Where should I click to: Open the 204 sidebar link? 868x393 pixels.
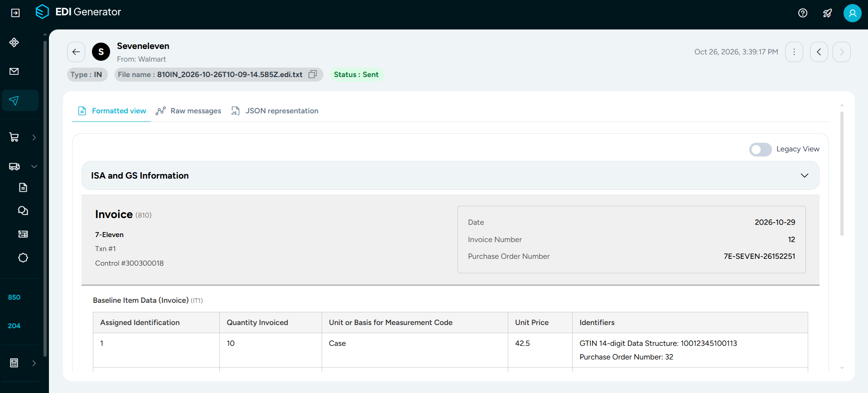coord(14,326)
